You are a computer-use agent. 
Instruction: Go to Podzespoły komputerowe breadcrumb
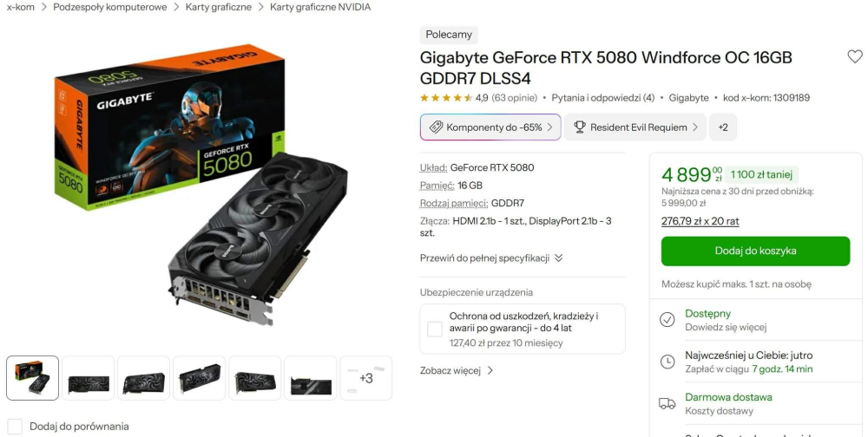pos(109,7)
